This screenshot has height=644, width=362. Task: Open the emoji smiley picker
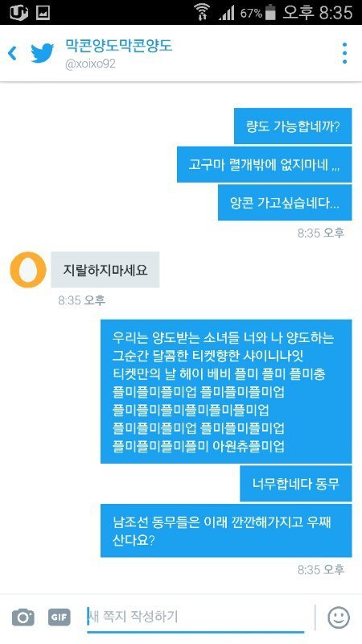pyautogui.click(x=339, y=617)
